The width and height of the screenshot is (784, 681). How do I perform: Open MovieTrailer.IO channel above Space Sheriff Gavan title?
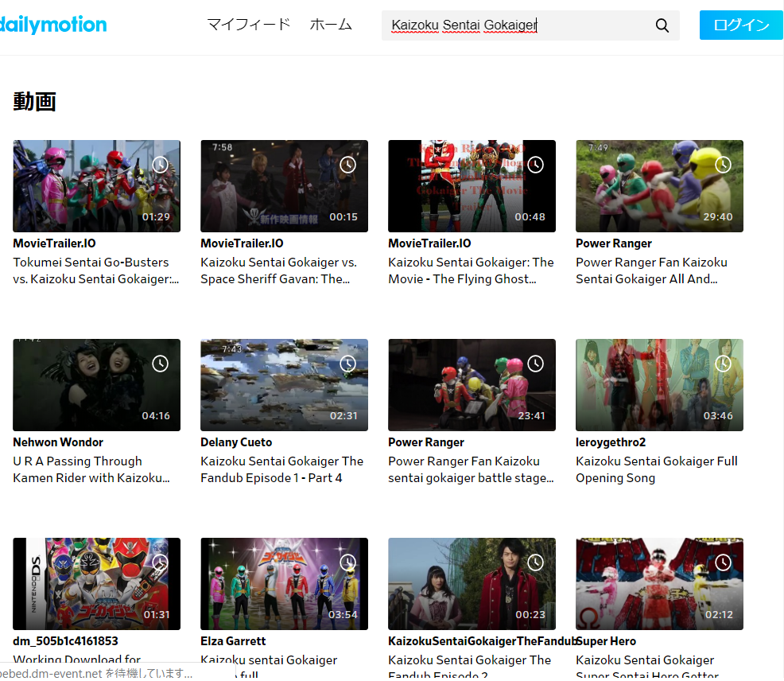click(x=242, y=243)
